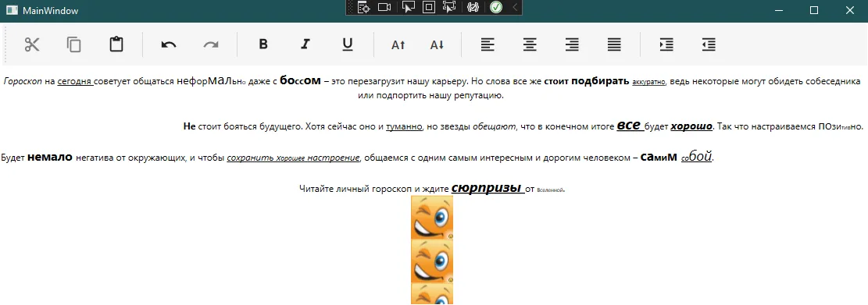
Task: Click the green checkmark status icon
Action: (x=496, y=7)
